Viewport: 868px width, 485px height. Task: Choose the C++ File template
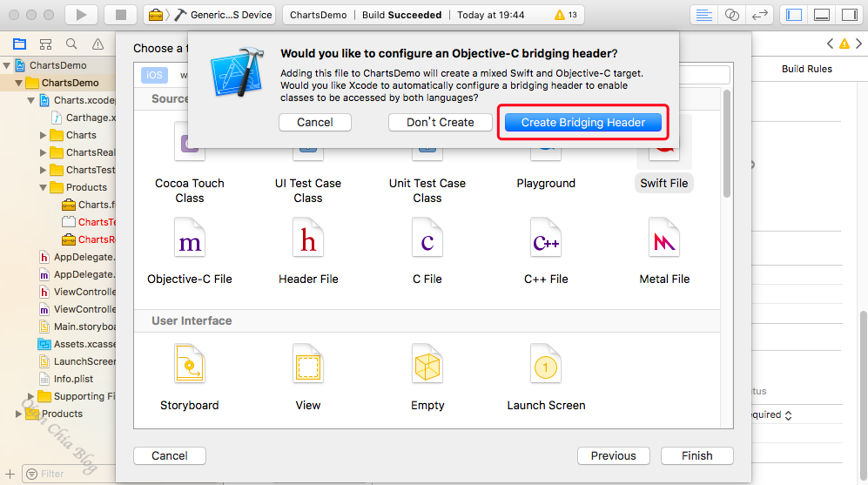pos(546,252)
